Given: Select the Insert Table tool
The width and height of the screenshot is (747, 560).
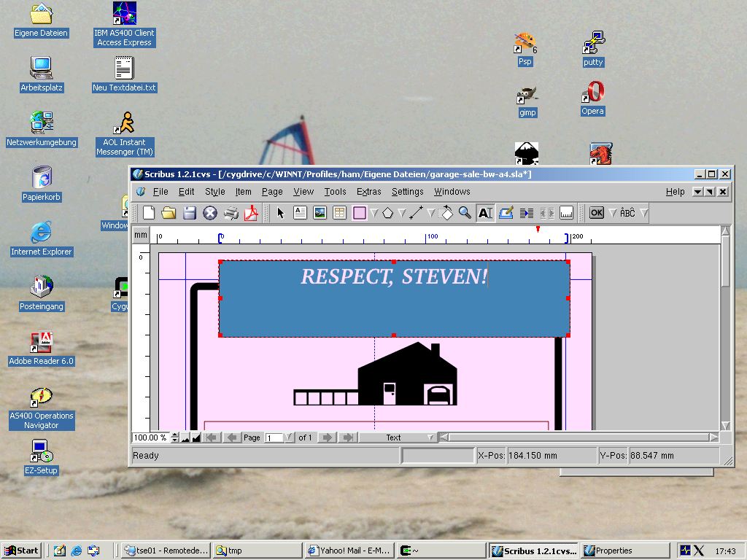Looking at the screenshot, I should [x=339, y=213].
